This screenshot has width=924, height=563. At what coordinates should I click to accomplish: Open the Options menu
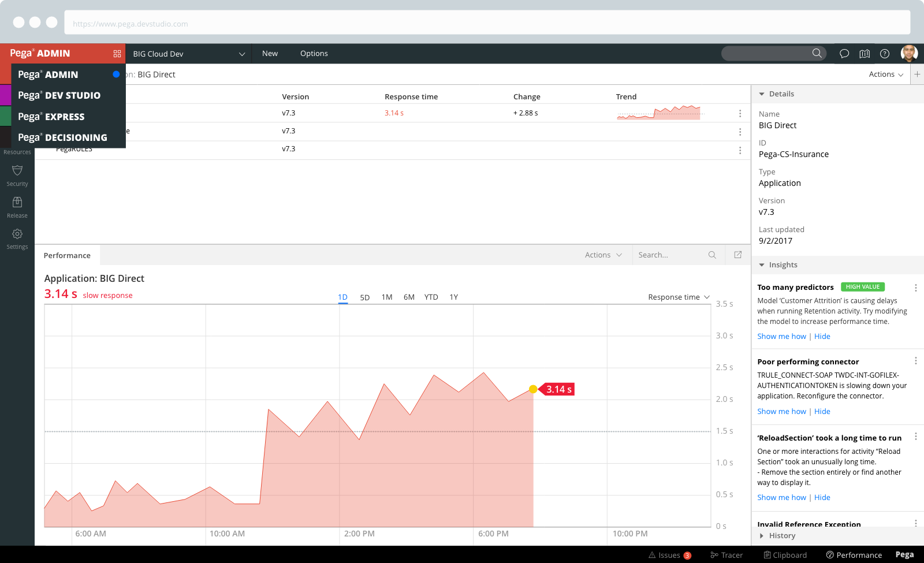tap(314, 53)
